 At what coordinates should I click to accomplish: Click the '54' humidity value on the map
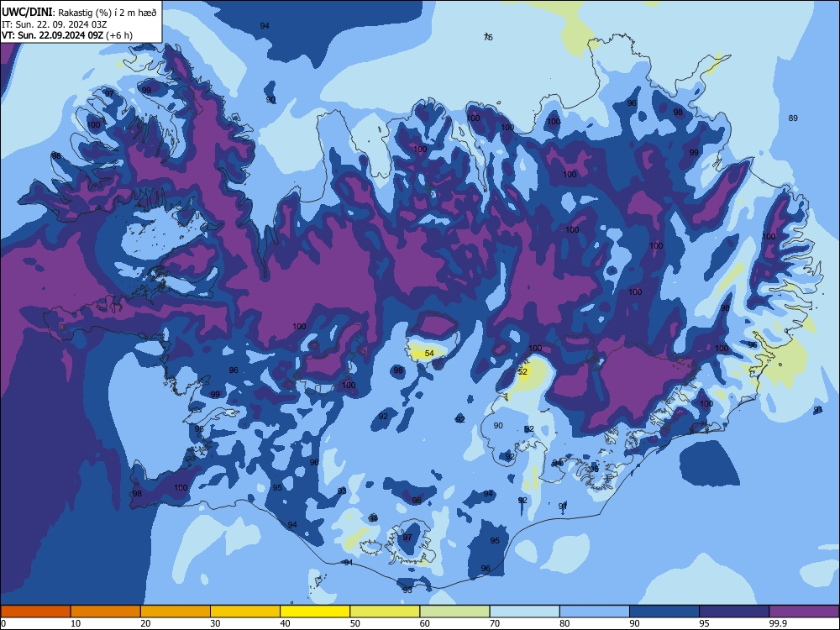429,353
